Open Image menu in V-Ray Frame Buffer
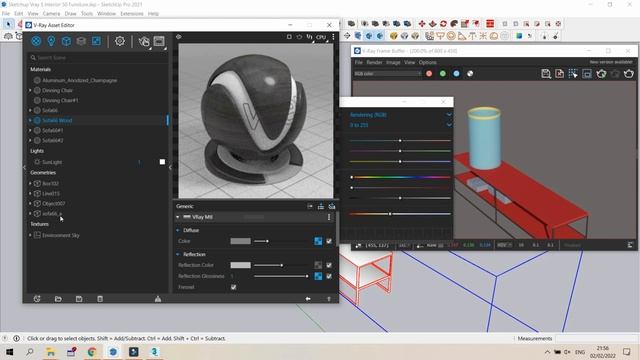 393,62
